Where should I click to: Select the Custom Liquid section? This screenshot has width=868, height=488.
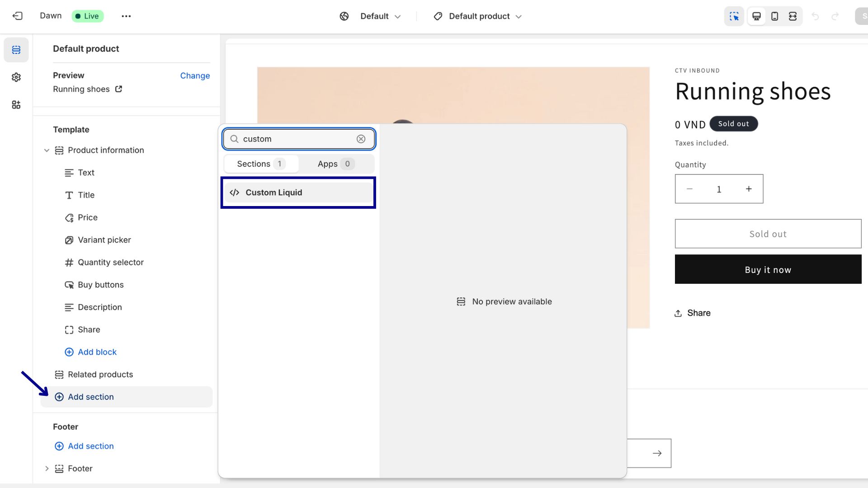[298, 192]
